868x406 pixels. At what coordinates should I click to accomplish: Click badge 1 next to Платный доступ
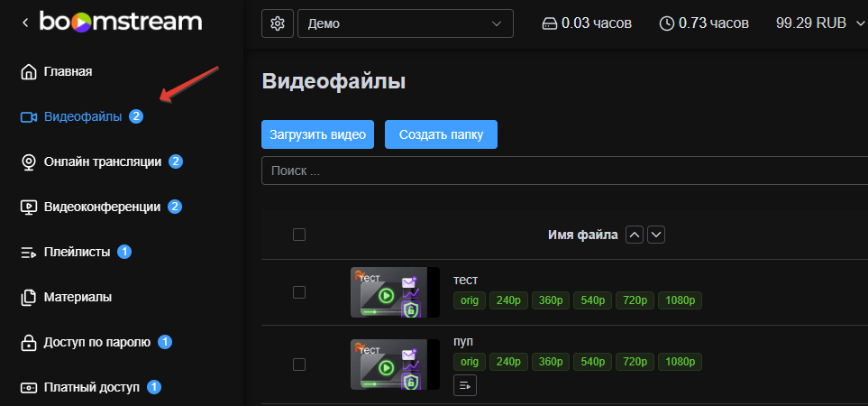154,387
